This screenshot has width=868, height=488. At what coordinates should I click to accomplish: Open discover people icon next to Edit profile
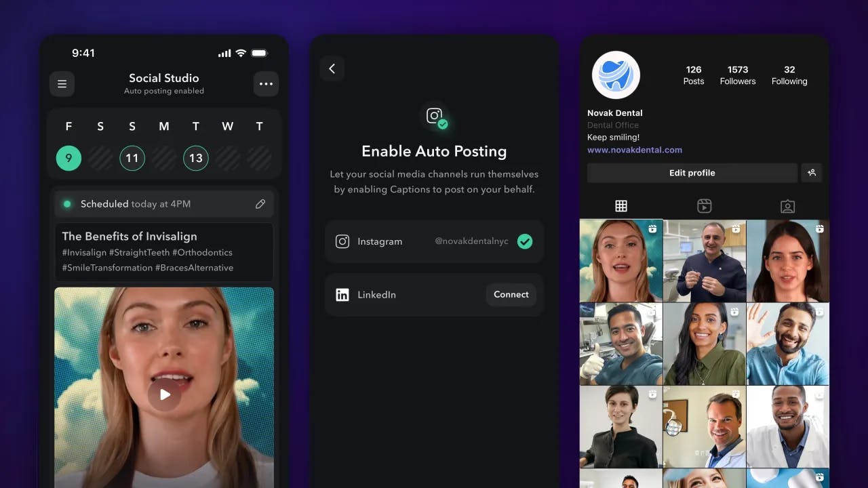pos(812,173)
